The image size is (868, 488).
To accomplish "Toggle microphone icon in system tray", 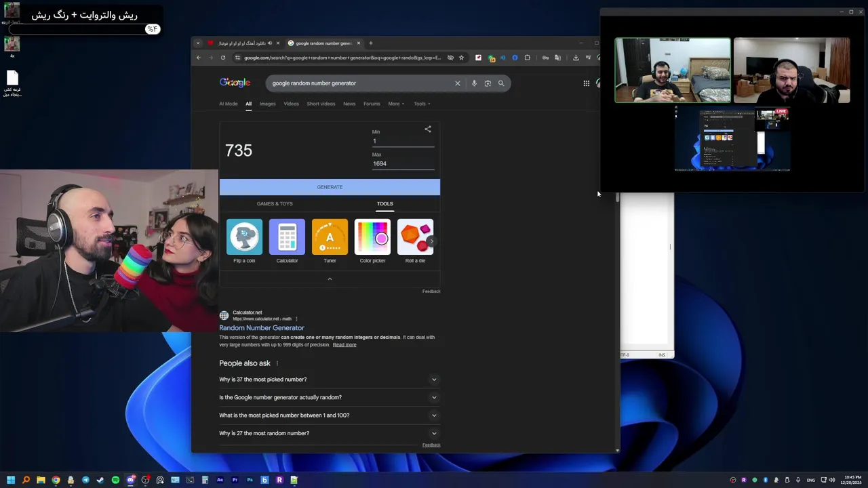I will coord(798,480).
